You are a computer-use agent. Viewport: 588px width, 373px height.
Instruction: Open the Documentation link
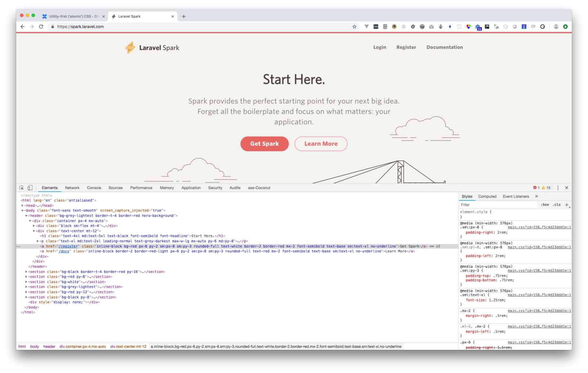(445, 47)
